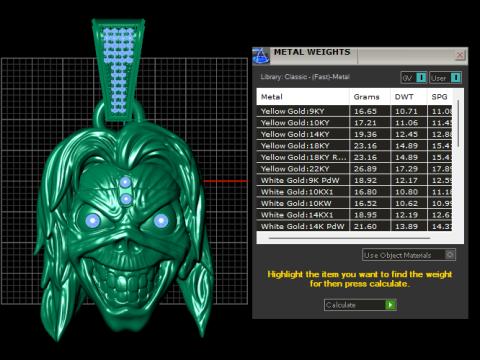Close the Metal Weights panel
Viewport: 480px width, 360px height.
point(460,55)
